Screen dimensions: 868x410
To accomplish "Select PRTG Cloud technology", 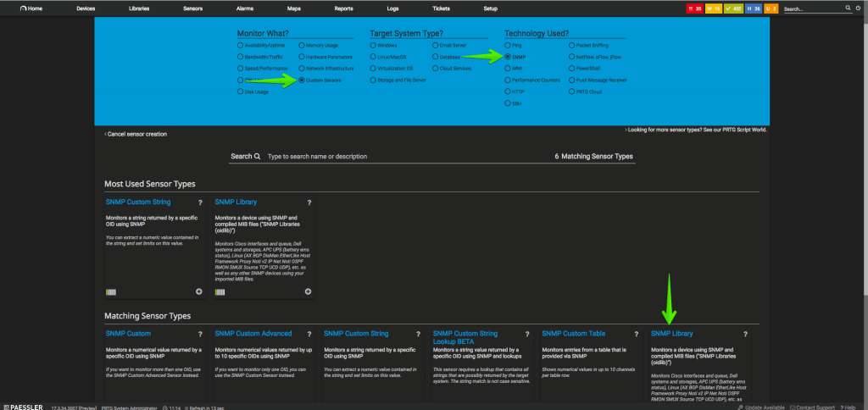I will point(572,91).
